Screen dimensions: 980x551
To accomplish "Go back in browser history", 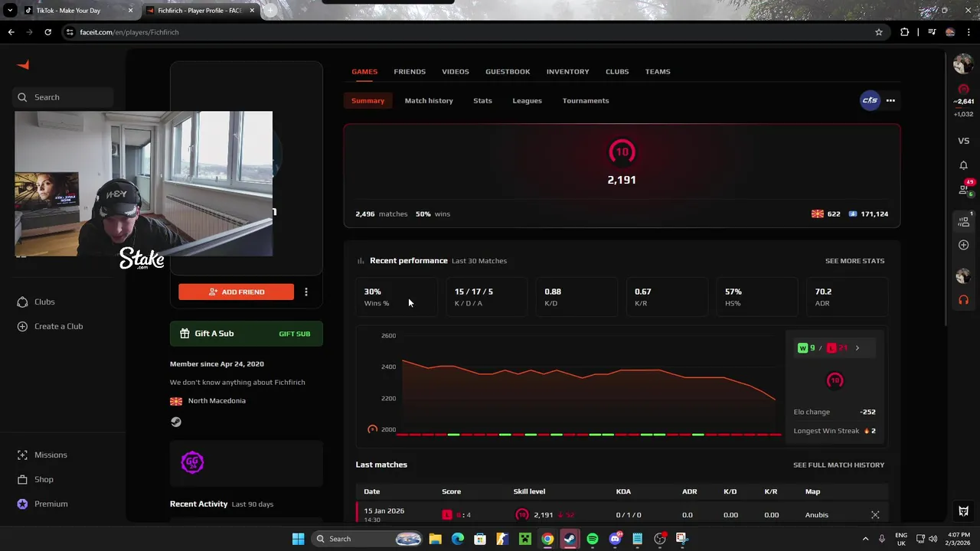I will tap(11, 32).
